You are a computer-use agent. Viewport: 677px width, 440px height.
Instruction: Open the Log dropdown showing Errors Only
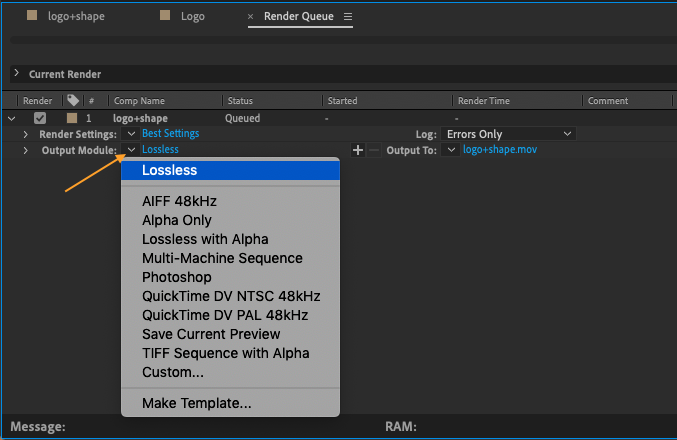point(510,134)
